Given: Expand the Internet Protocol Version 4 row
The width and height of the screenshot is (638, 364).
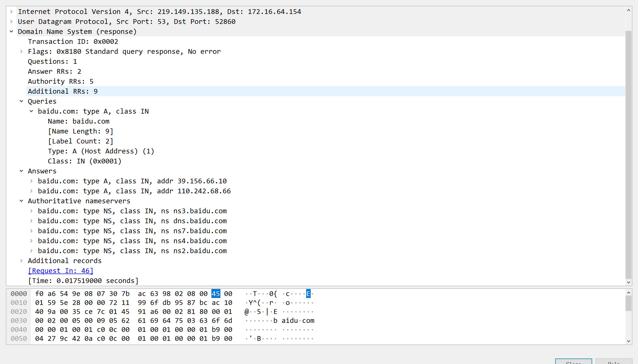Looking at the screenshot, I should pos(11,11).
